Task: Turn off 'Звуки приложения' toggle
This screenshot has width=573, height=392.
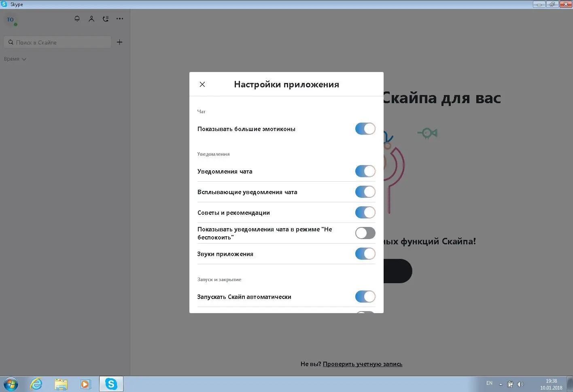Action: point(365,254)
